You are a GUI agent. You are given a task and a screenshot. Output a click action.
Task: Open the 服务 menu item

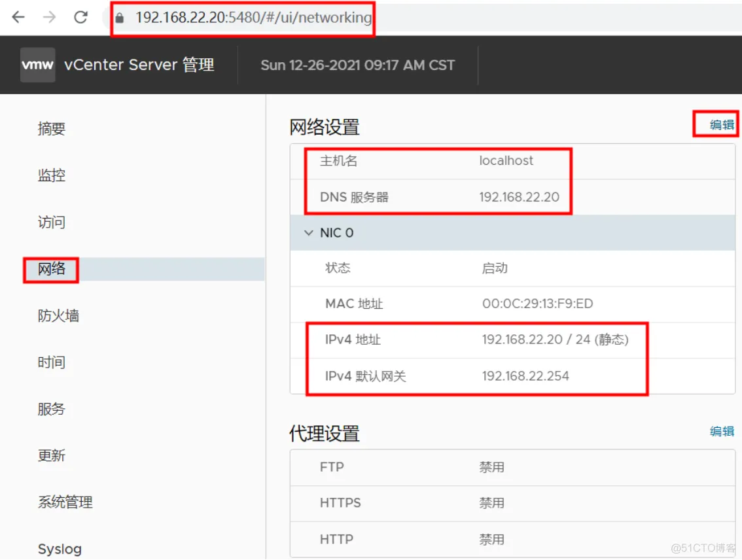pyautogui.click(x=52, y=409)
